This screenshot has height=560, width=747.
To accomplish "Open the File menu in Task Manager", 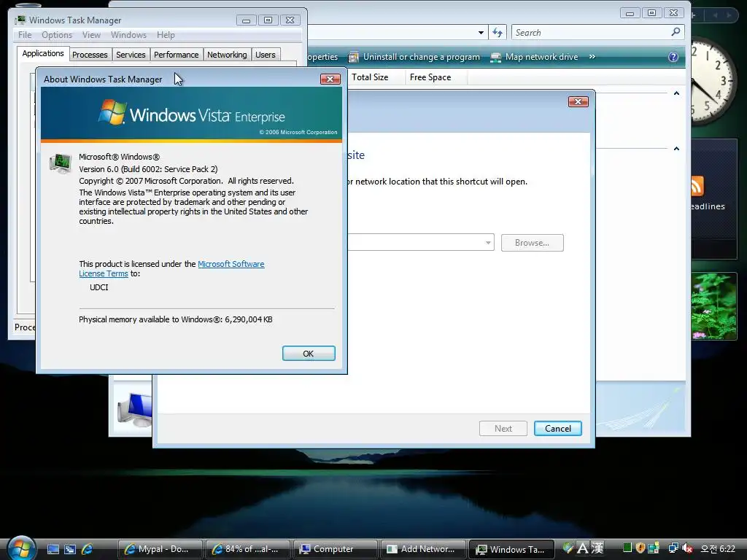I will 25,35.
